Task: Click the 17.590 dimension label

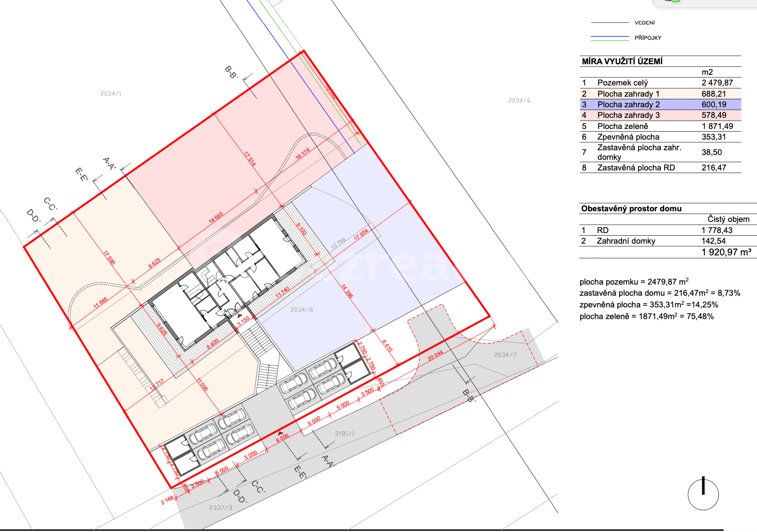Action: pyautogui.click(x=109, y=258)
